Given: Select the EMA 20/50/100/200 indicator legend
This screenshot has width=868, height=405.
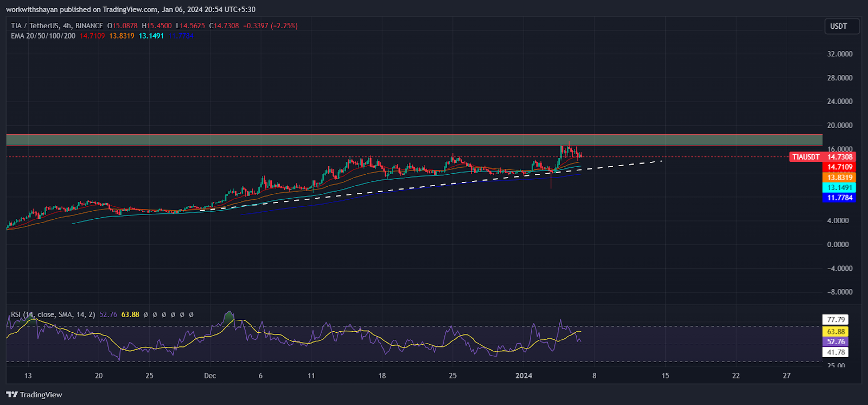Looking at the screenshot, I should 43,36.
